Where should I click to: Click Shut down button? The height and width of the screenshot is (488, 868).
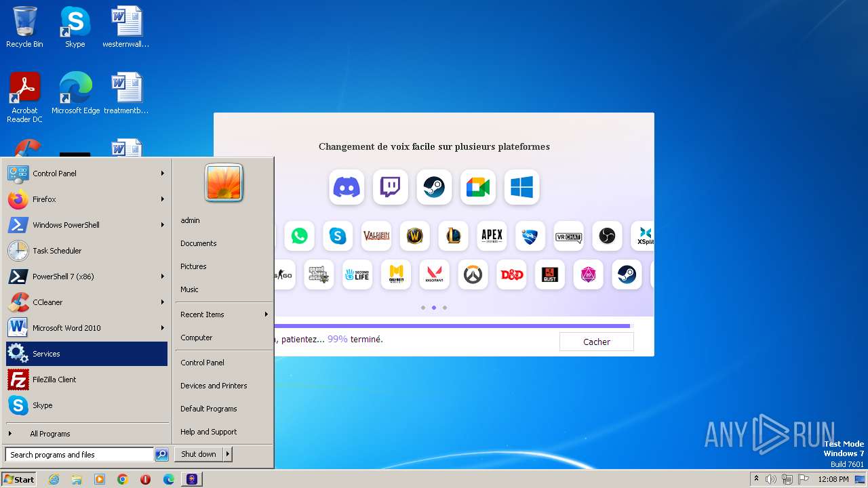(199, 454)
